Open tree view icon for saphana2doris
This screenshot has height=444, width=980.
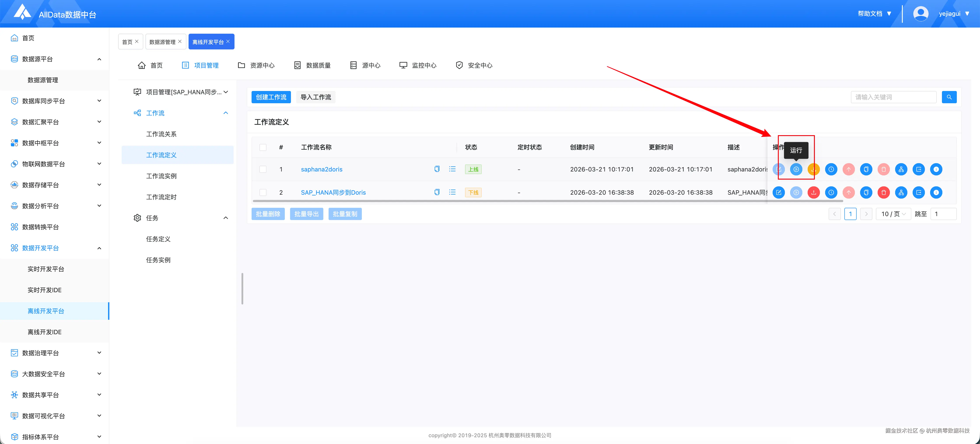[901, 169]
